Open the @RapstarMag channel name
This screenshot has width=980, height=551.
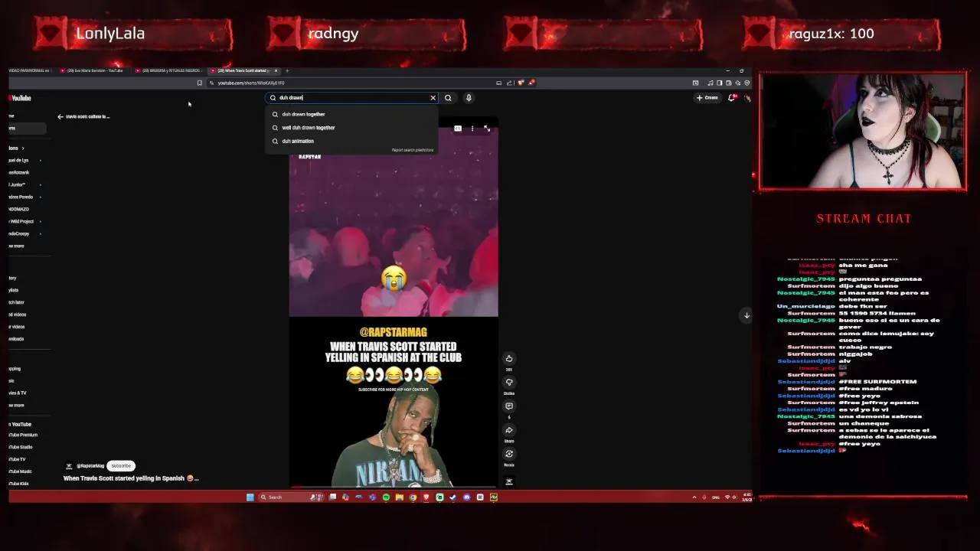tap(90, 465)
